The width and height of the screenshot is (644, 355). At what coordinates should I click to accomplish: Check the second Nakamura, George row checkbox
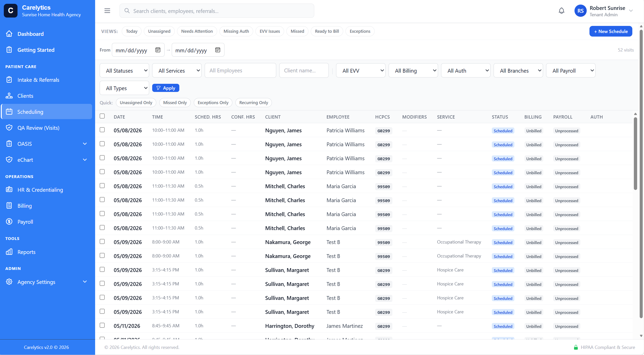[102, 255]
